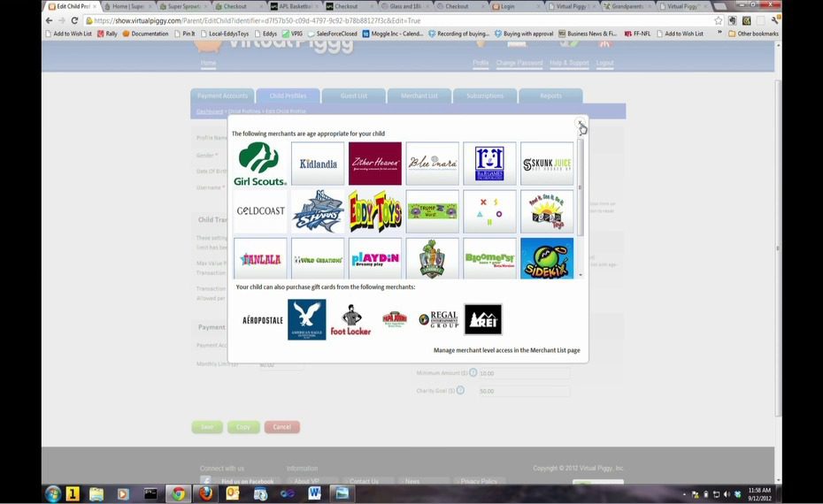Close the merchants popup dialog
The image size is (823, 504).
[x=580, y=123]
